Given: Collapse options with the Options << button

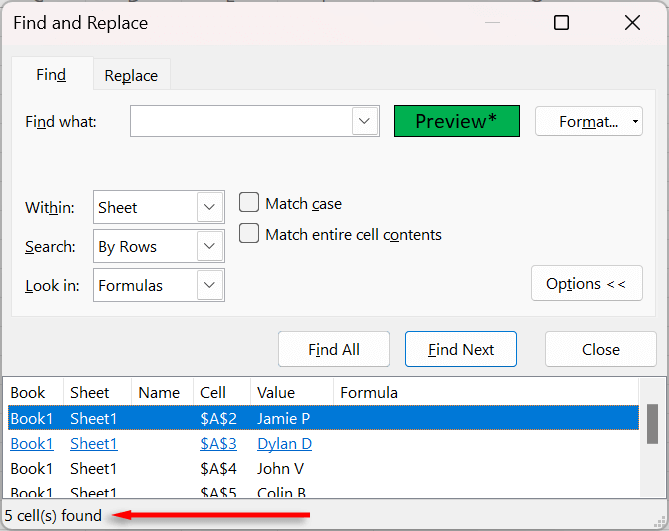Looking at the screenshot, I should pos(586,284).
